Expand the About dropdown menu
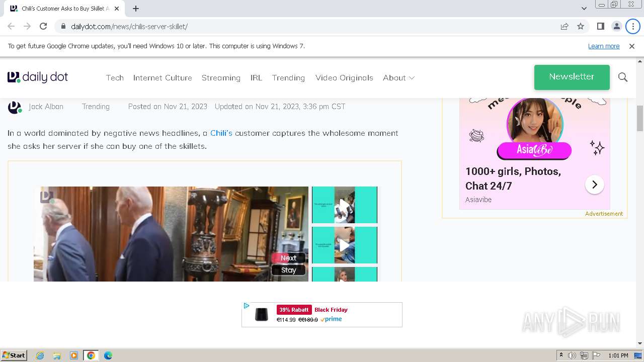Screen dimensions: 644x362 (398, 77)
